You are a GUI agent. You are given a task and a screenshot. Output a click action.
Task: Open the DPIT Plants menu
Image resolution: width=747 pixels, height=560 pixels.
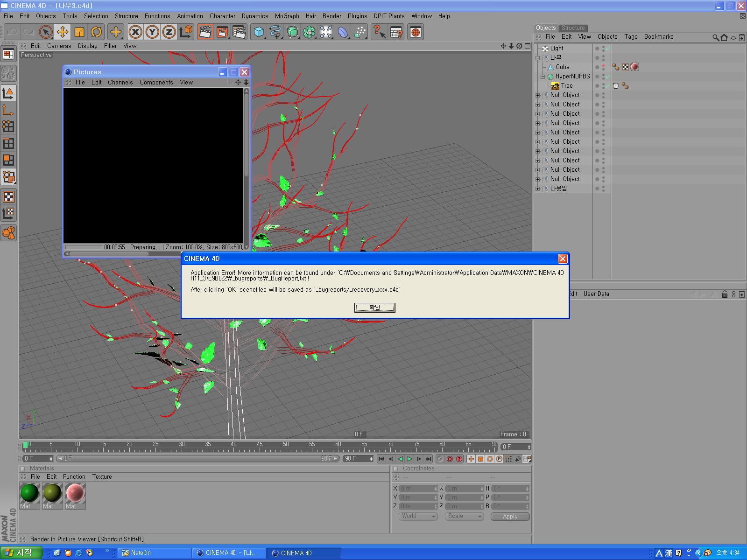(x=389, y=16)
